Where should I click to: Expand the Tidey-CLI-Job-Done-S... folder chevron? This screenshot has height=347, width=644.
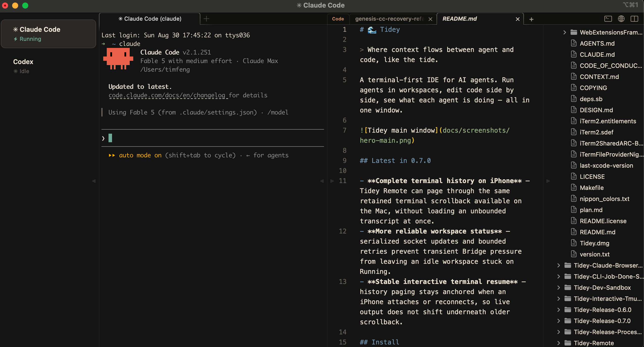point(559,276)
